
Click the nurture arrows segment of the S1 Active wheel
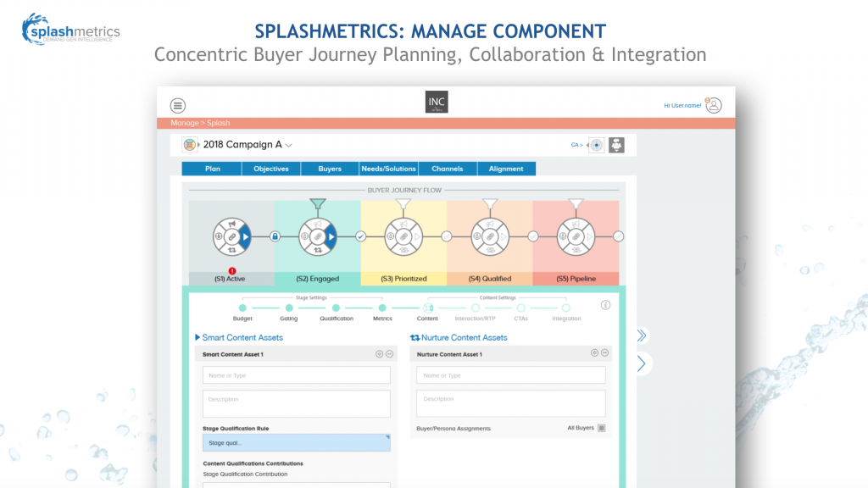tap(232, 250)
